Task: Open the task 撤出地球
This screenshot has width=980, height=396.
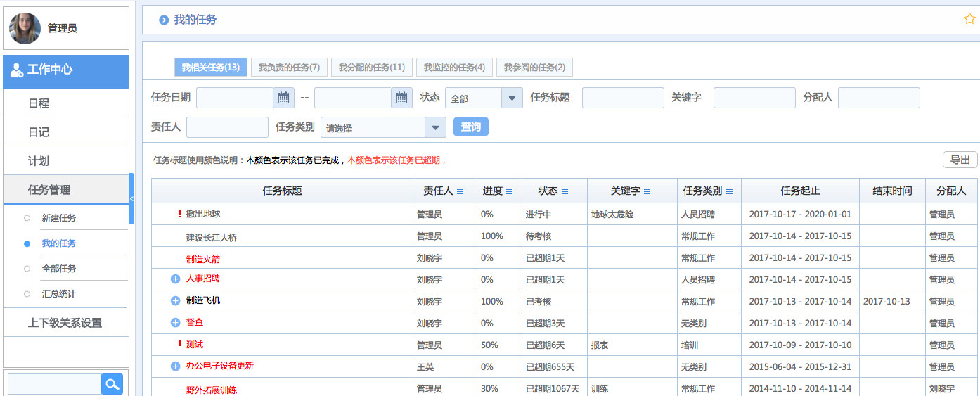Action: coord(203,214)
